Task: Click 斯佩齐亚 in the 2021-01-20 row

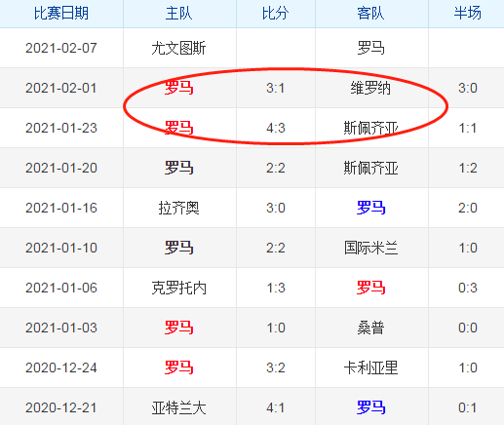Action: 371,168
